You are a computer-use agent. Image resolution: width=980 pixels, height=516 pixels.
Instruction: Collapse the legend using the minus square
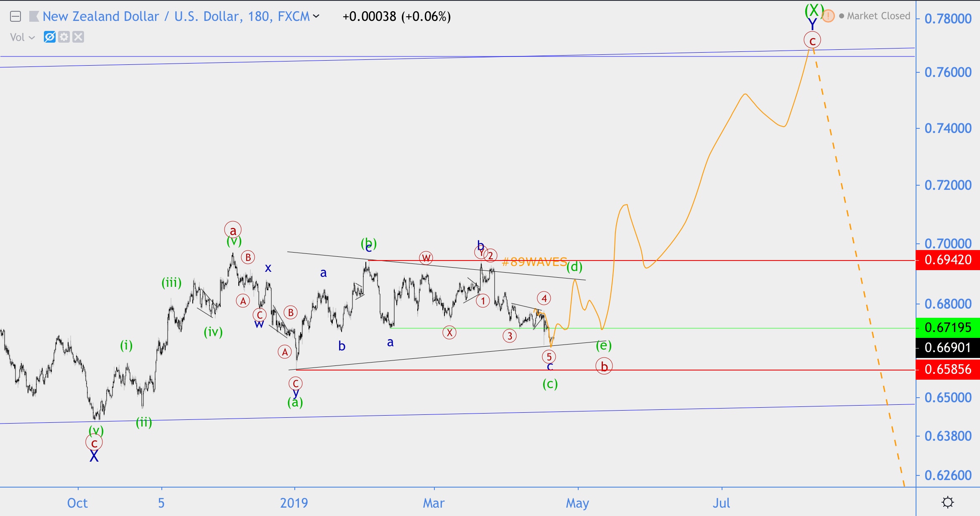(x=16, y=17)
